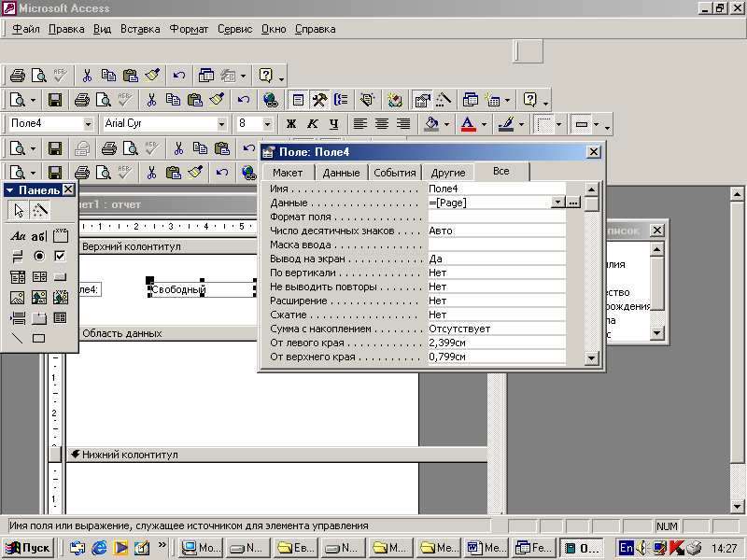Switch to the Другие tab
Viewport: 747px width, 560px height.
tap(448, 173)
